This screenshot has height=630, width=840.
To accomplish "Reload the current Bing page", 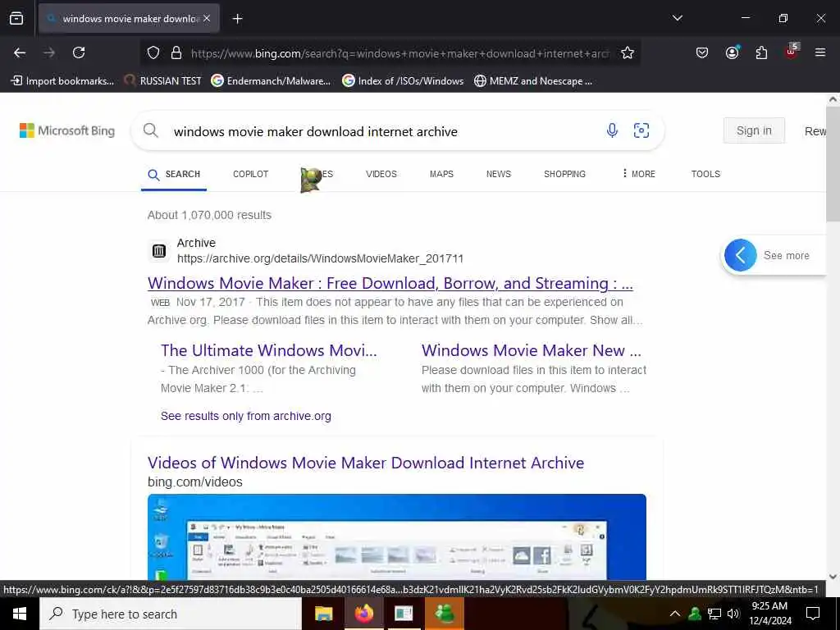I will [x=79, y=52].
